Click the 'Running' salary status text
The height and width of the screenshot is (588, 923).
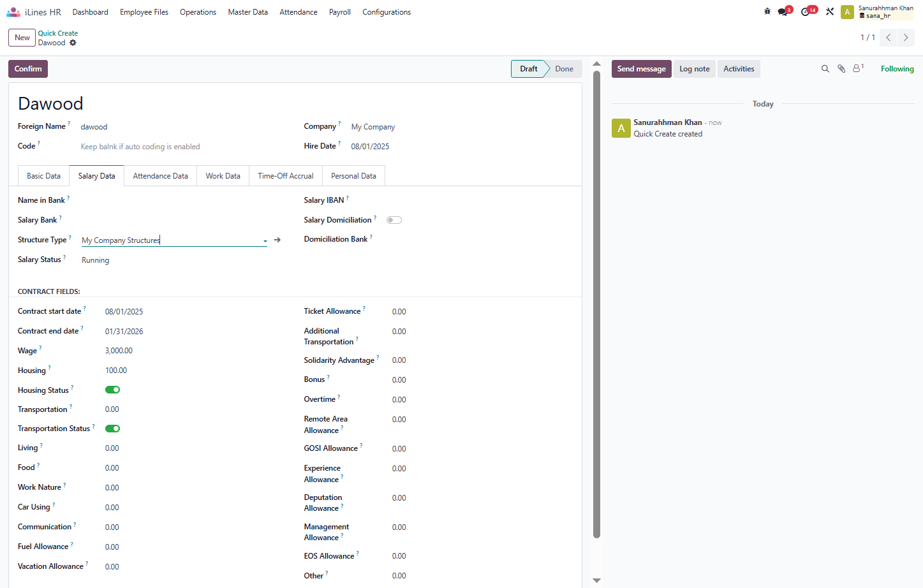coord(96,260)
